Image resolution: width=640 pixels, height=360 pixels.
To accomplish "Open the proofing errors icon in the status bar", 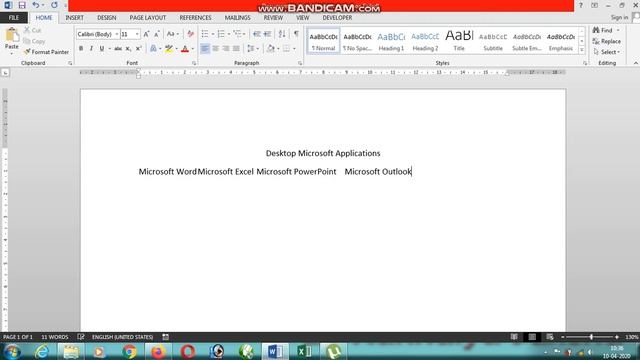I will tap(81, 337).
